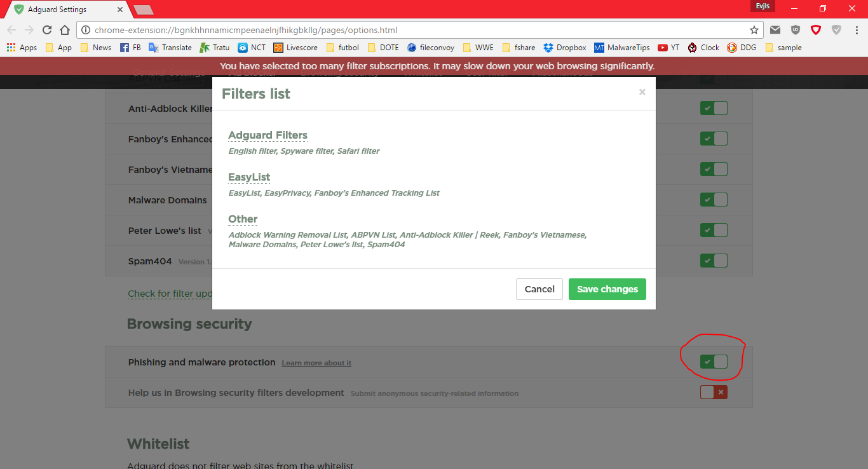868x469 pixels.
Task: Click the Whitelist section heading
Action: pyautogui.click(x=158, y=444)
